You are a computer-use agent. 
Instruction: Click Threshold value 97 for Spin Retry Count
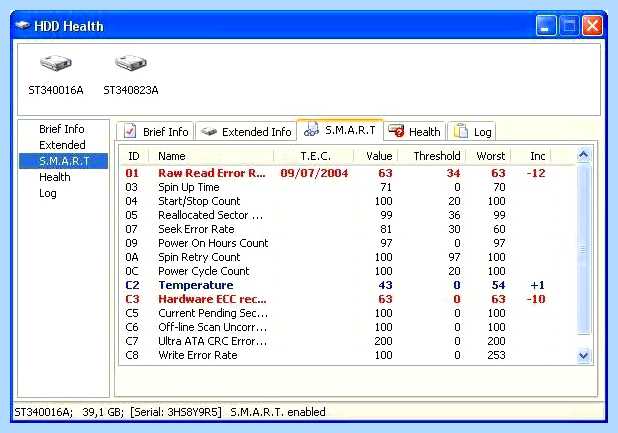pyautogui.click(x=454, y=257)
